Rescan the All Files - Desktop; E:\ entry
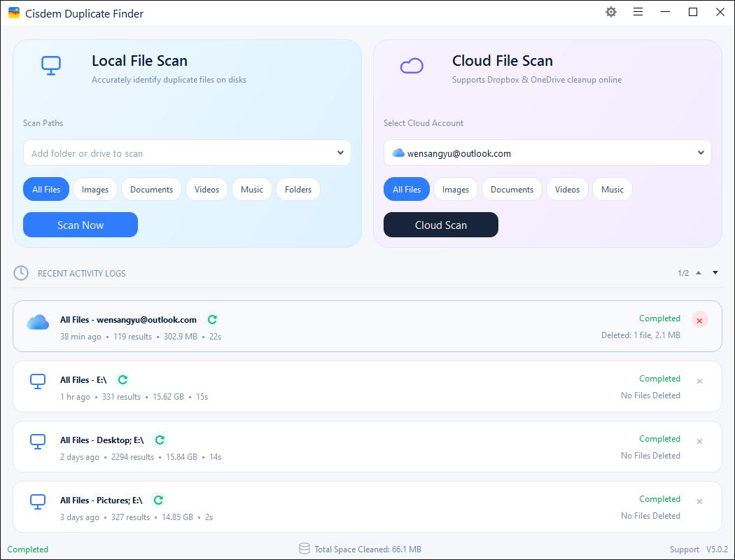This screenshot has height=560, width=735. [160, 440]
